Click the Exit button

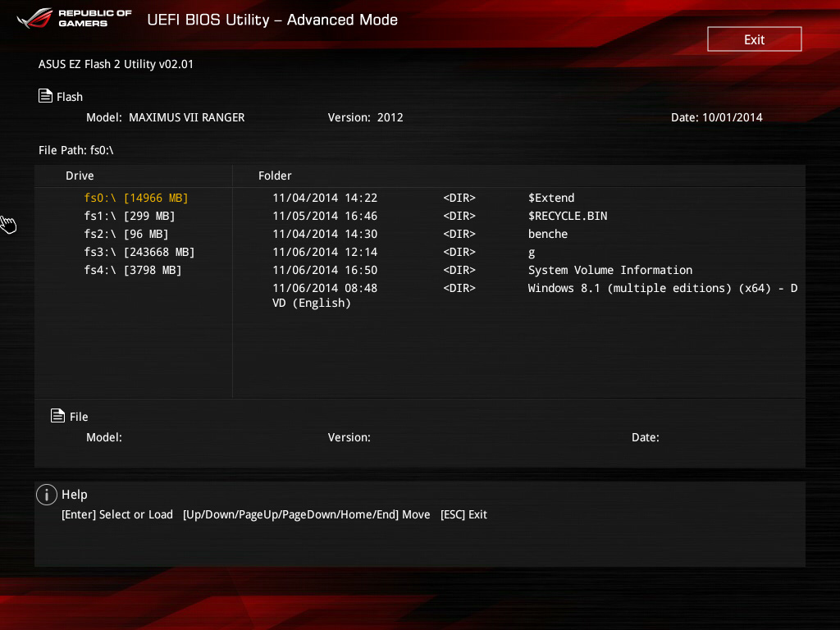pyautogui.click(x=755, y=39)
